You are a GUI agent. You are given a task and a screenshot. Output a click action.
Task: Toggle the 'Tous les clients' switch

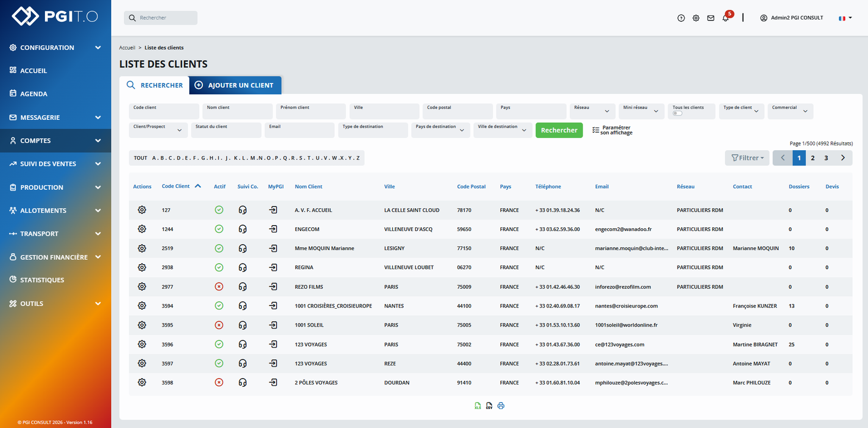pyautogui.click(x=678, y=113)
